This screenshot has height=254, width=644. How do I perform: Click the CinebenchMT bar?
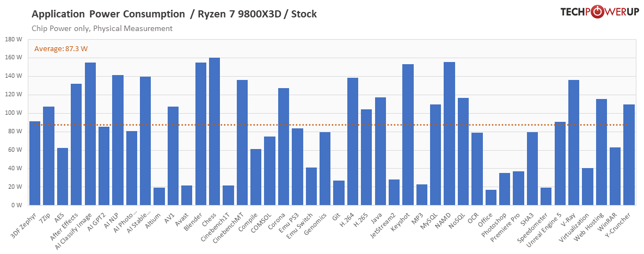[242, 143]
